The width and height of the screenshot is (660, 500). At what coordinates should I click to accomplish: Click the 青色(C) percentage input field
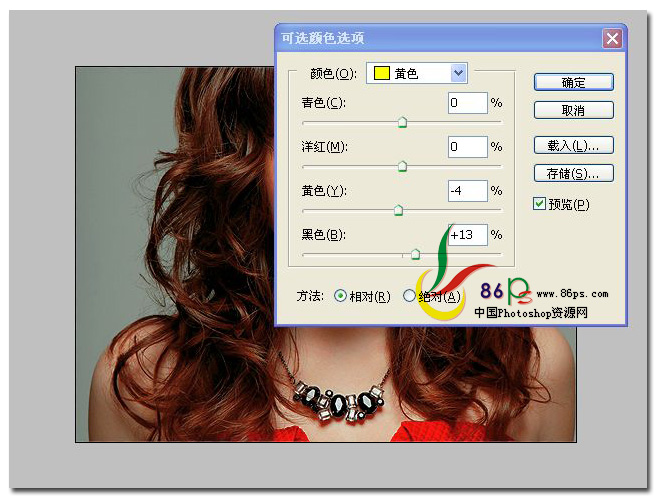[x=468, y=103]
